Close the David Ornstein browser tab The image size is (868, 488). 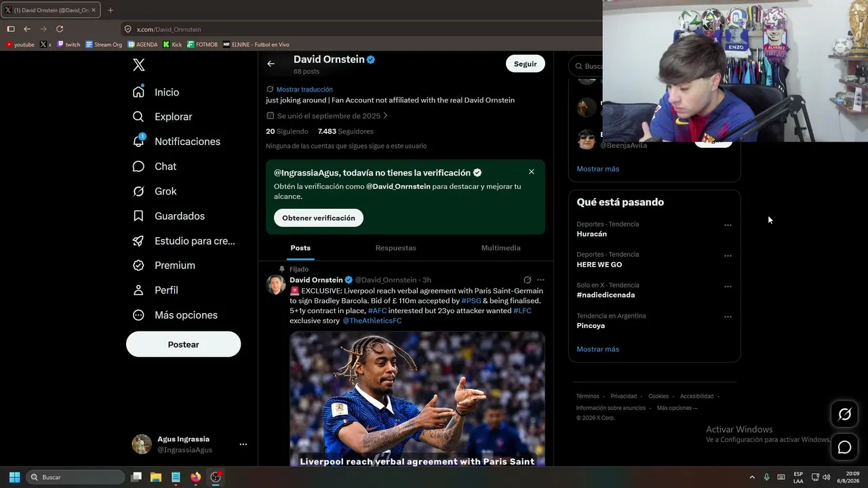click(94, 10)
